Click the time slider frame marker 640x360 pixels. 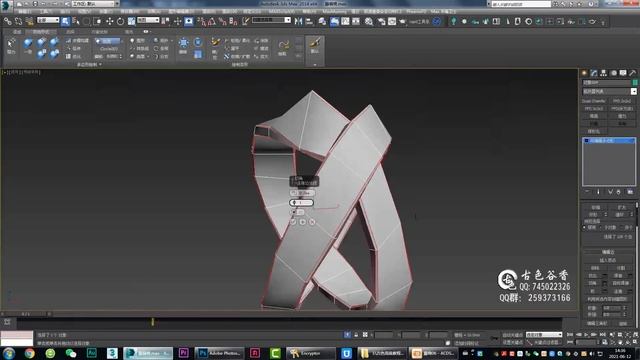(x=153, y=322)
